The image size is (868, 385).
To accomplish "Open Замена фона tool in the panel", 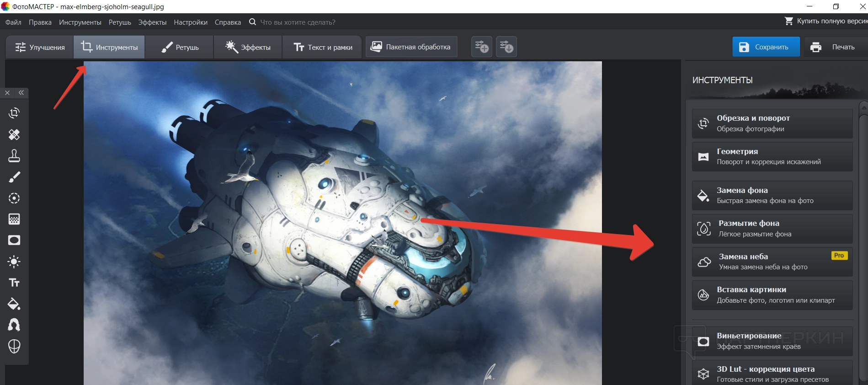I will point(772,195).
